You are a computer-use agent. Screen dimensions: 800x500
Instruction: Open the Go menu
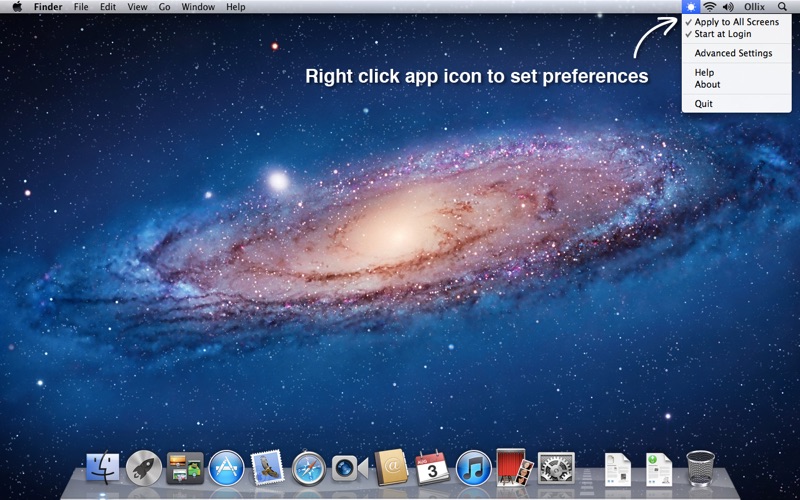pyautogui.click(x=164, y=7)
